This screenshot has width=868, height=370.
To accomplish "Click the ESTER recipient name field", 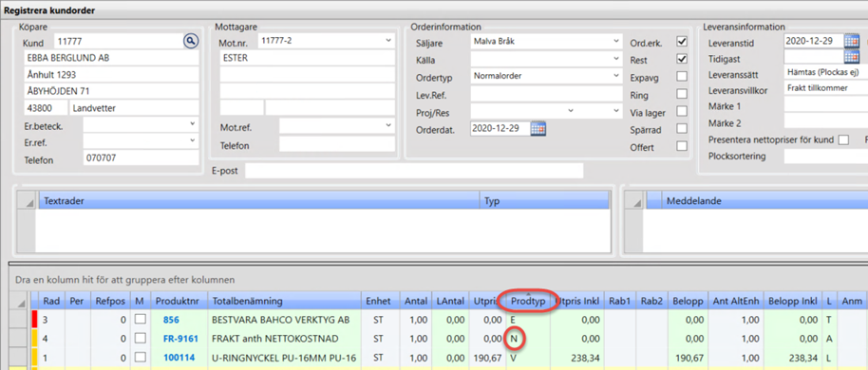I will tap(308, 58).
